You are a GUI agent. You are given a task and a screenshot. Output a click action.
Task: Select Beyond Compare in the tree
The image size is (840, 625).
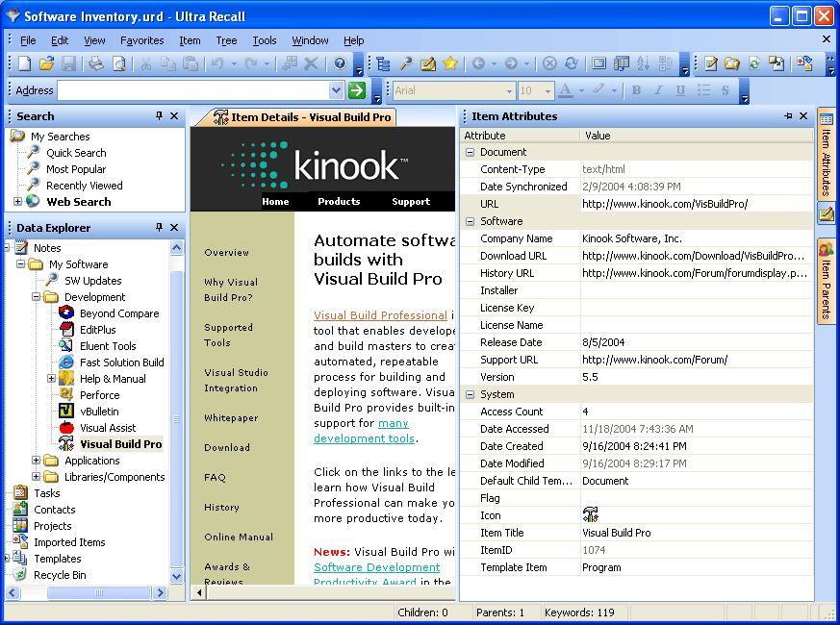coord(119,313)
